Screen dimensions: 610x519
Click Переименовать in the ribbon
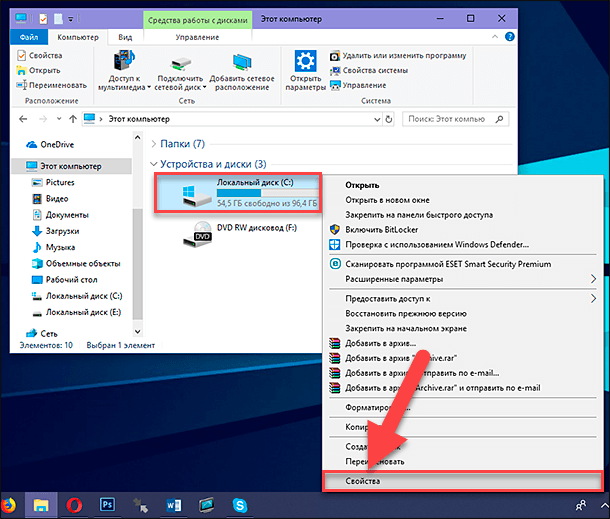52,85
